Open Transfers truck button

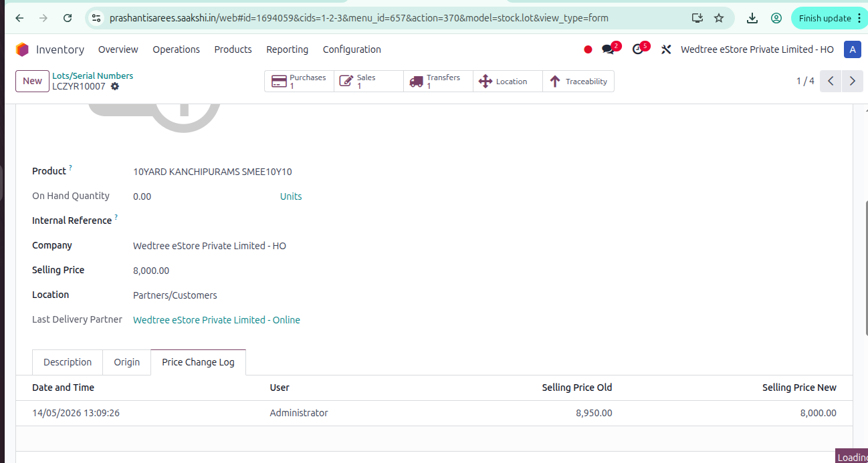[438, 82]
